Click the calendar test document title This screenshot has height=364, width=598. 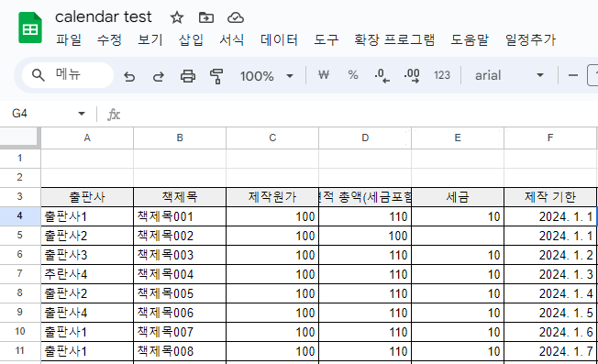(x=104, y=17)
